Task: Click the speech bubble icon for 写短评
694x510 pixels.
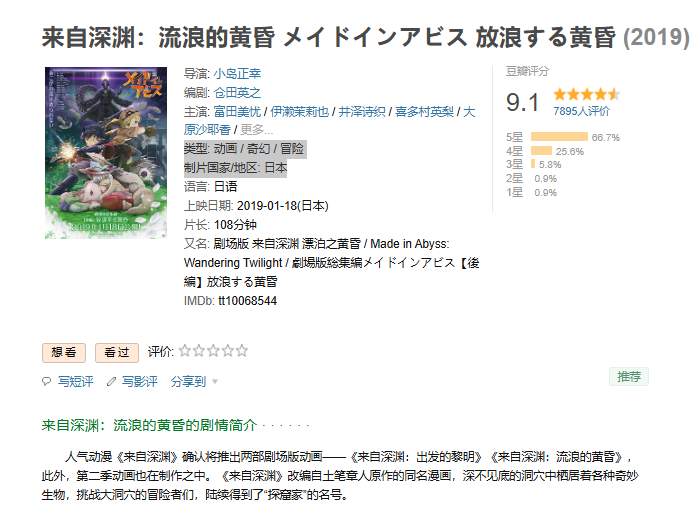Action: 46,381
